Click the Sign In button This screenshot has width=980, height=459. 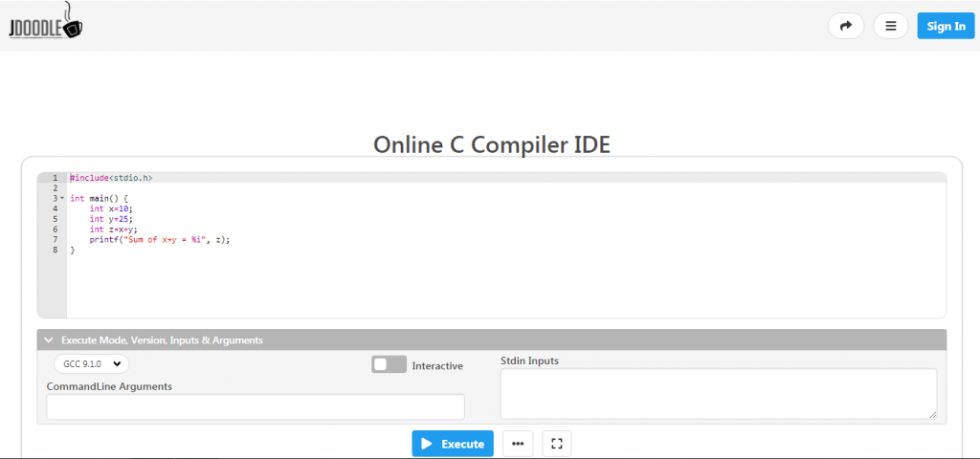(946, 26)
